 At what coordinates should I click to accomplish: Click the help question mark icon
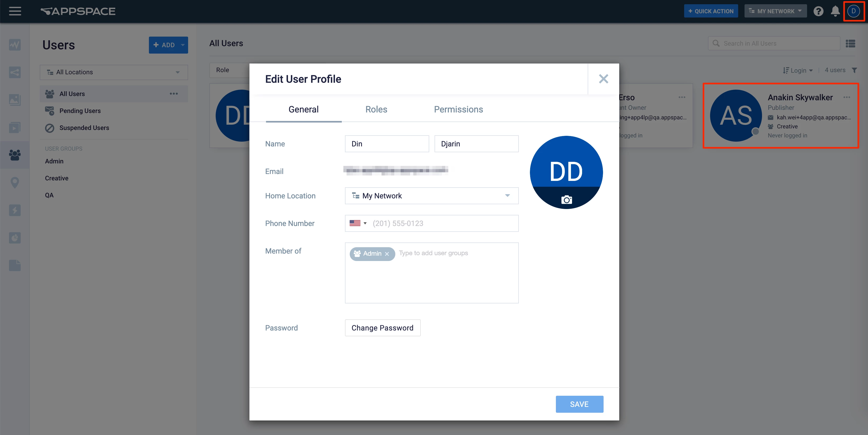point(818,11)
